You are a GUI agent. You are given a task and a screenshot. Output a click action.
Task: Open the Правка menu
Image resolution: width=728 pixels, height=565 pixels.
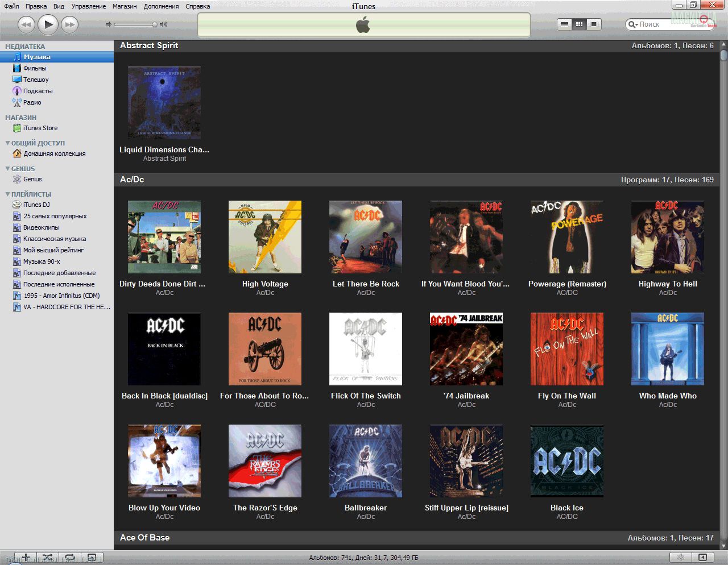coord(36,6)
